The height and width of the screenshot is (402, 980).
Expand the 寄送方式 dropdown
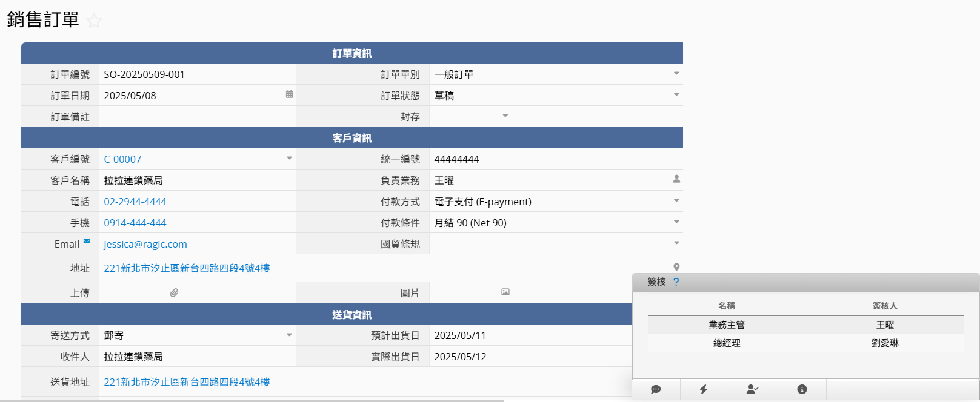[289, 335]
